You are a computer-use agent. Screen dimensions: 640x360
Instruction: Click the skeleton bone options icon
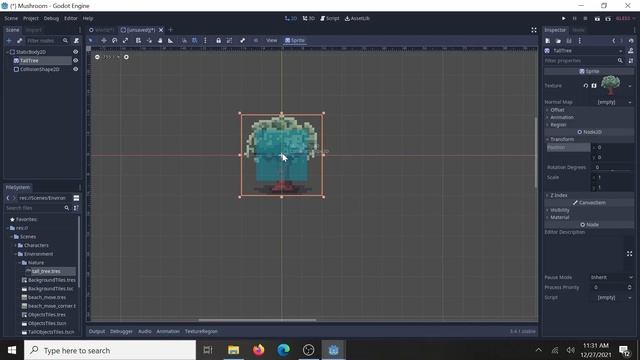tap(242, 40)
